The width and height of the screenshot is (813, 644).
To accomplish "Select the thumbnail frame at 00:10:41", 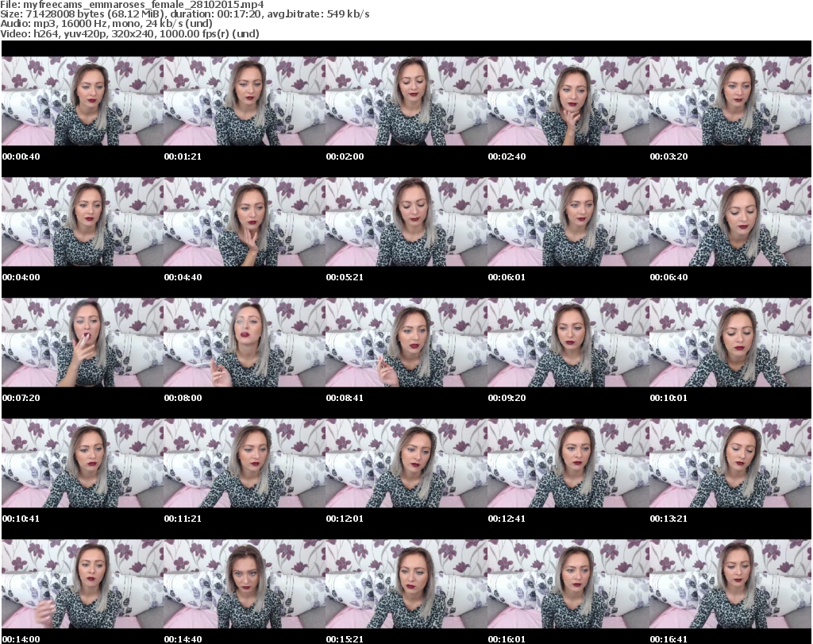I will (x=83, y=464).
